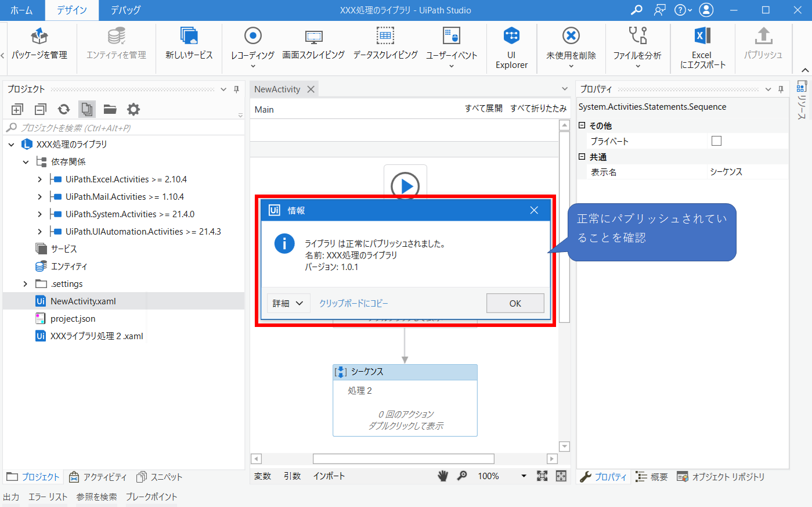This screenshot has height=507, width=812.
Task: Collapse the XXX処理のライブラリ project node
Action: coord(11,144)
